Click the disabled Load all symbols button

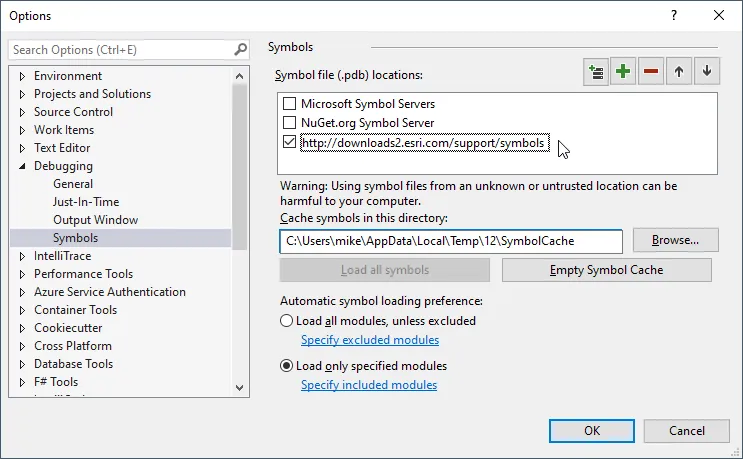384,270
